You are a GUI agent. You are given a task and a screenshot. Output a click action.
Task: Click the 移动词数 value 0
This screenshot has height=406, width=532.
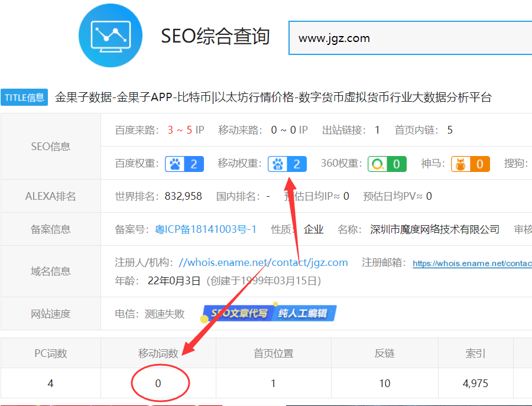(158, 384)
